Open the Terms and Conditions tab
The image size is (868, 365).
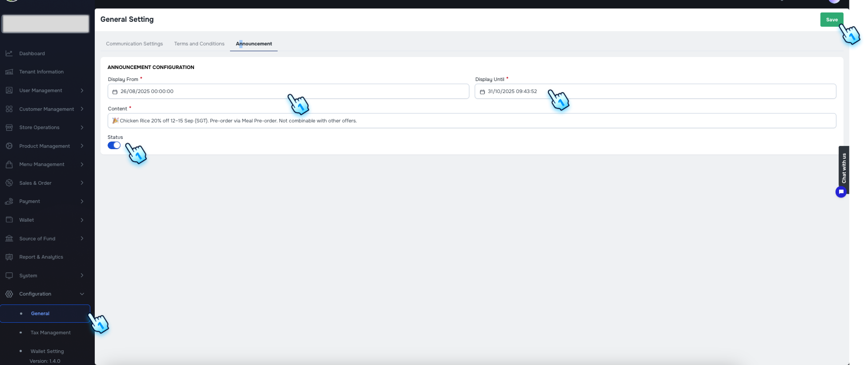click(x=199, y=43)
